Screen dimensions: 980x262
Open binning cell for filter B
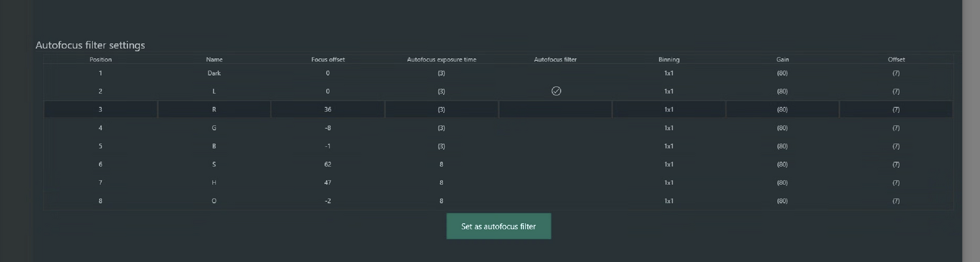669,146
